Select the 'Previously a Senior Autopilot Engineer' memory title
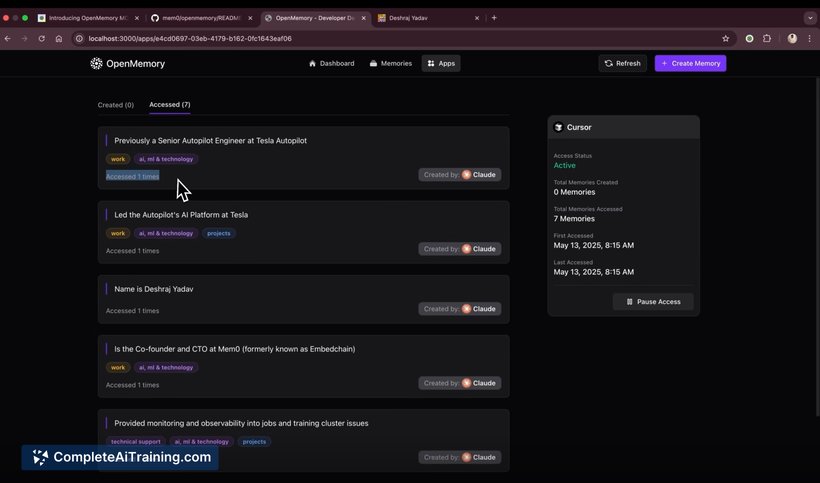 (210, 141)
